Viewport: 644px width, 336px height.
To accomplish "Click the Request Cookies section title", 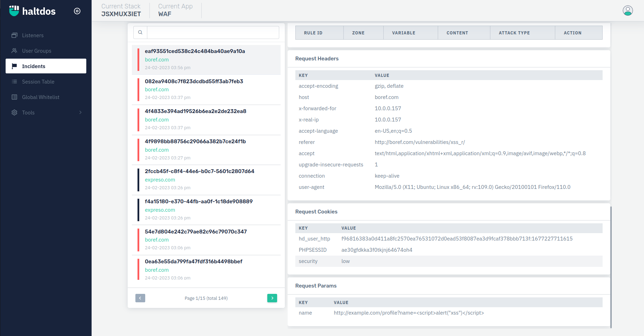I will 316,212.
